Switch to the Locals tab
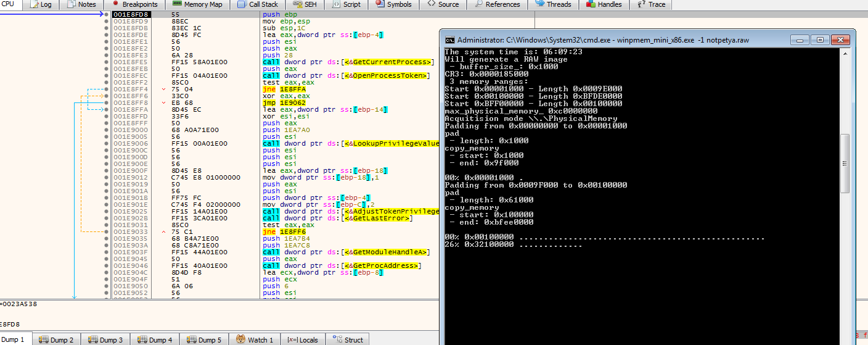 (302, 339)
